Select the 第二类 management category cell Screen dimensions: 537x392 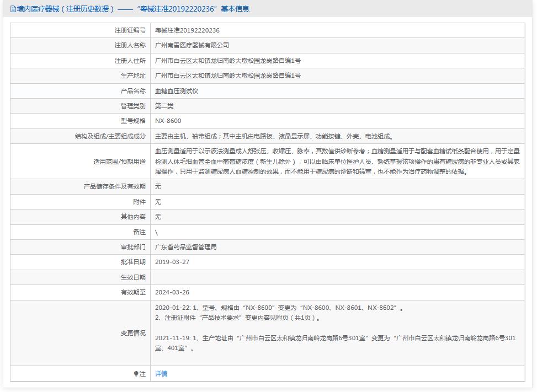tap(166, 105)
